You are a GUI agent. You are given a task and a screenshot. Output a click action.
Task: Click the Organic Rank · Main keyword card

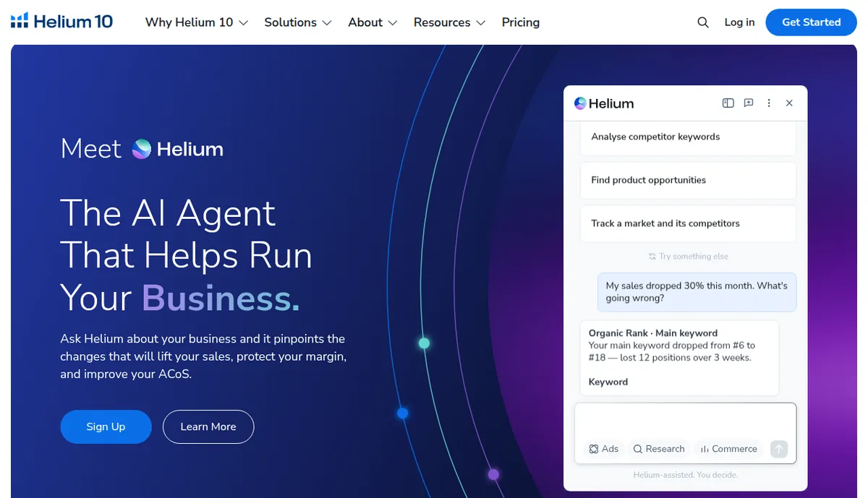click(679, 358)
